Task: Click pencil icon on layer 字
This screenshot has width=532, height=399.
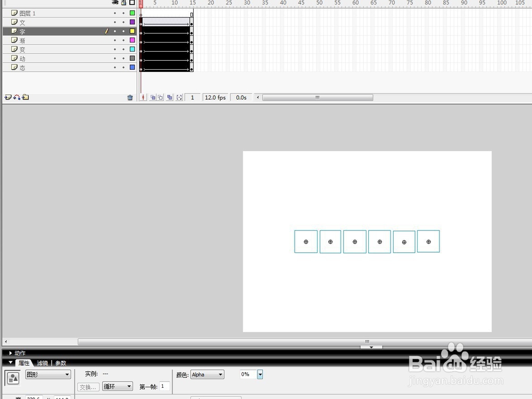Action: pyautogui.click(x=106, y=31)
